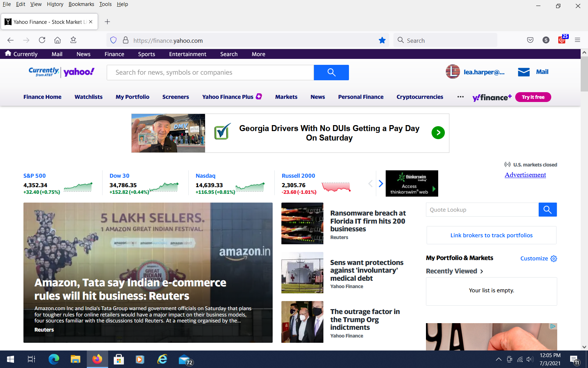The height and width of the screenshot is (368, 588).
Task: Show hidden system tray icons
Action: (x=498, y=359)
